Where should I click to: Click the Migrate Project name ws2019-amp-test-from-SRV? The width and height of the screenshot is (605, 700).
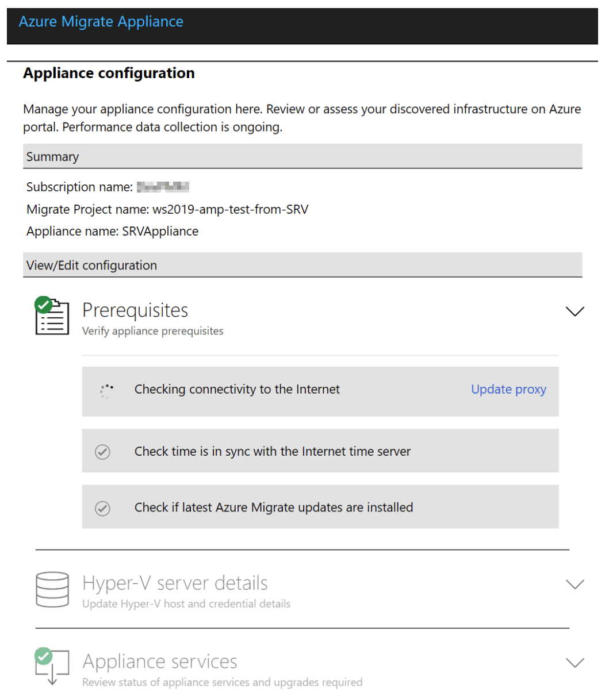[167, 209]
